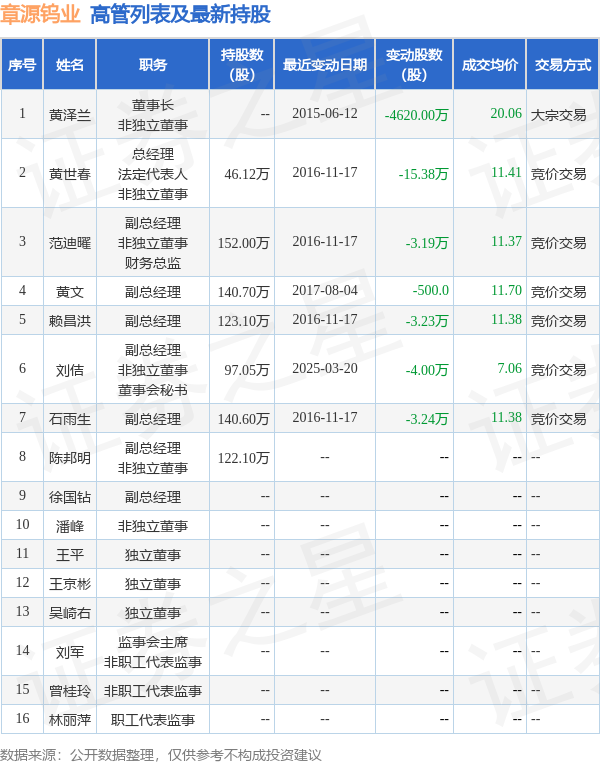Select the name 刘佶

click(70, 370)
